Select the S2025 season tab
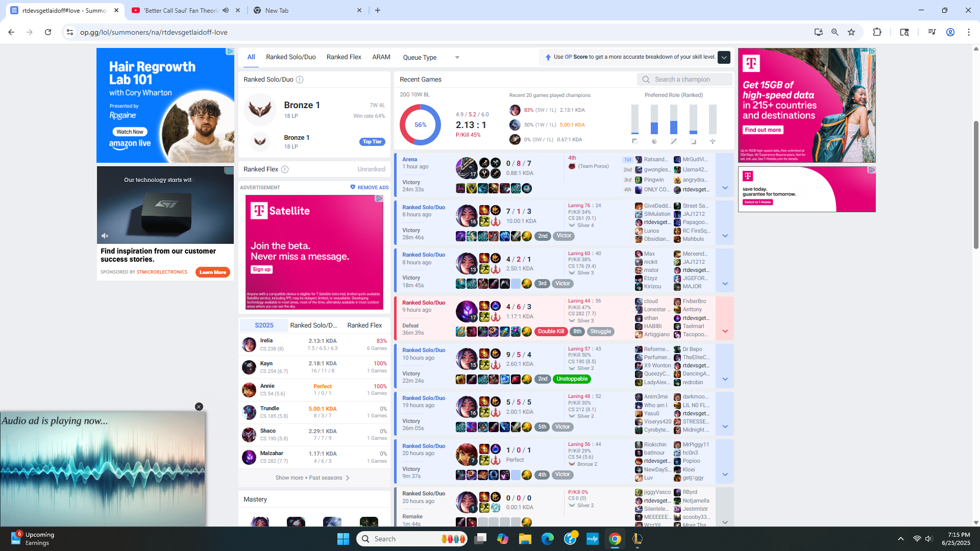The height and width of the screenshot is (551, 980). coord(264,325)
